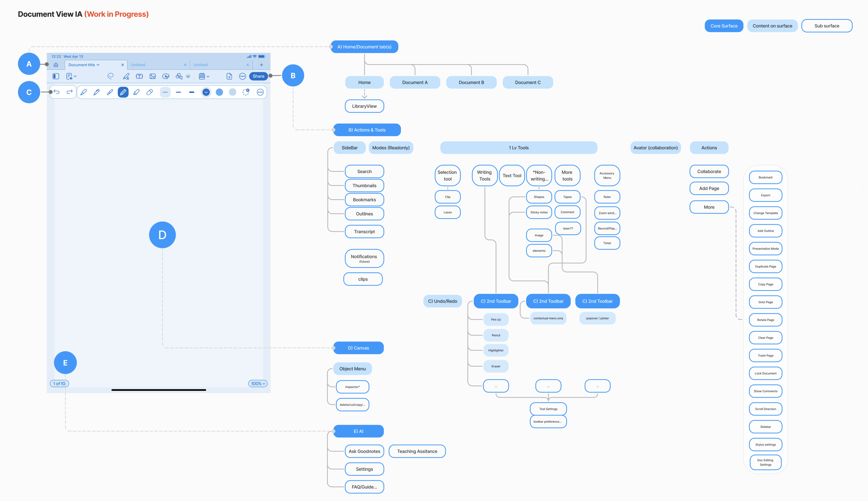Viewport: 868px width, 501px height.
Task: Click the Redo arrow
Action: [70, 92]
